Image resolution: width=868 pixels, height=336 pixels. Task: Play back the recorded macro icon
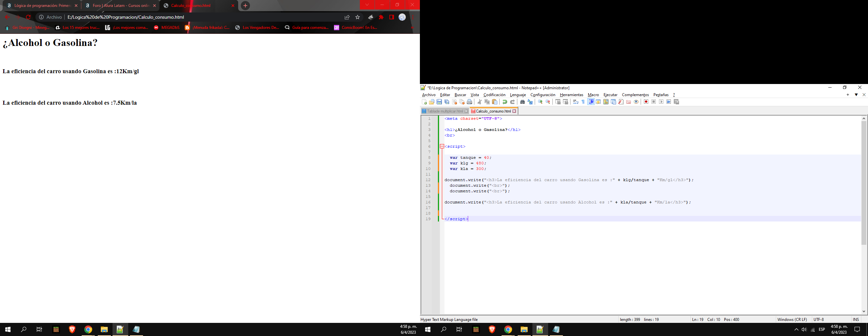(661, 102)
